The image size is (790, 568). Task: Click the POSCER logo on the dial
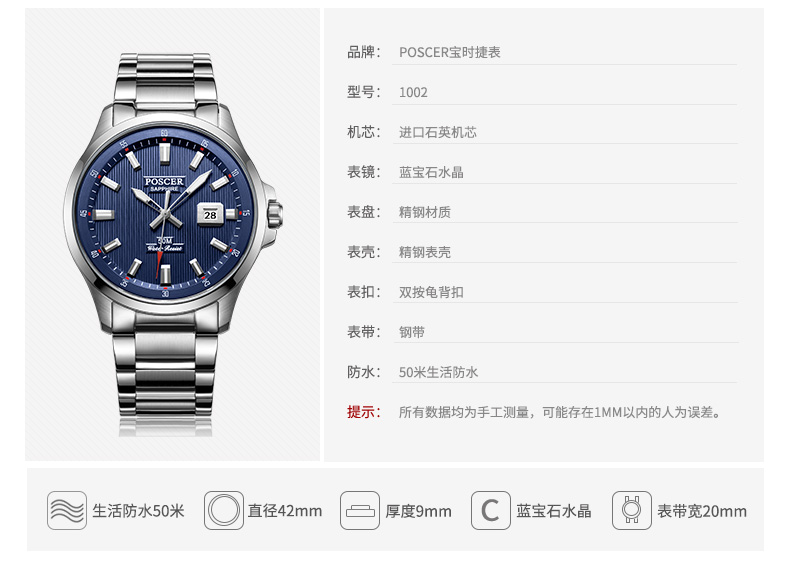(164, 181)
